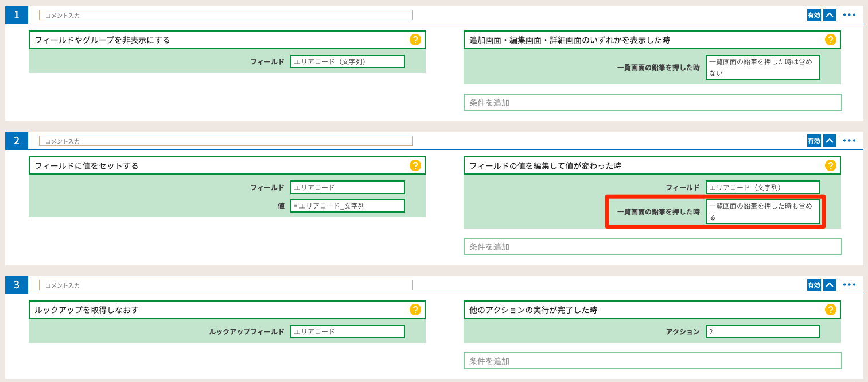868x382 pixels.
Task: Collapse row 3 with the chevron button
Action: (x=830, y=284)
